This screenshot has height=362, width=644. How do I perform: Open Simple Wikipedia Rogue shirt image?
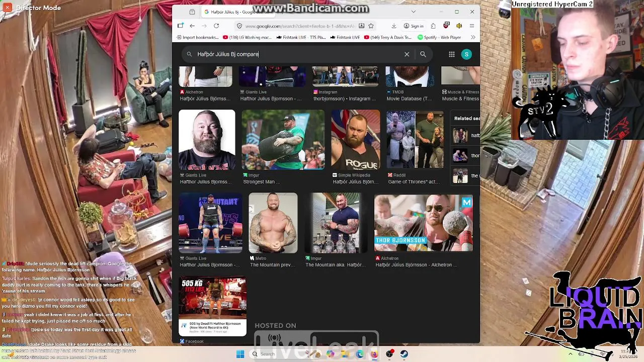pos(355,140)
